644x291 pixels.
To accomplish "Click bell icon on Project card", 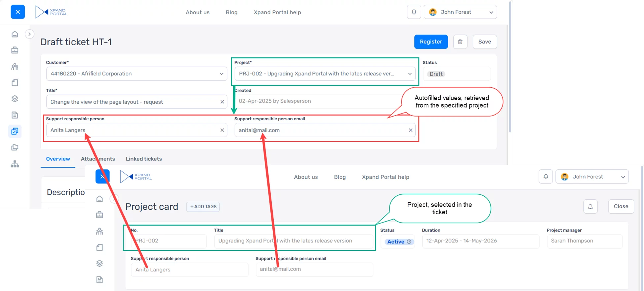I will click(590, 207).
